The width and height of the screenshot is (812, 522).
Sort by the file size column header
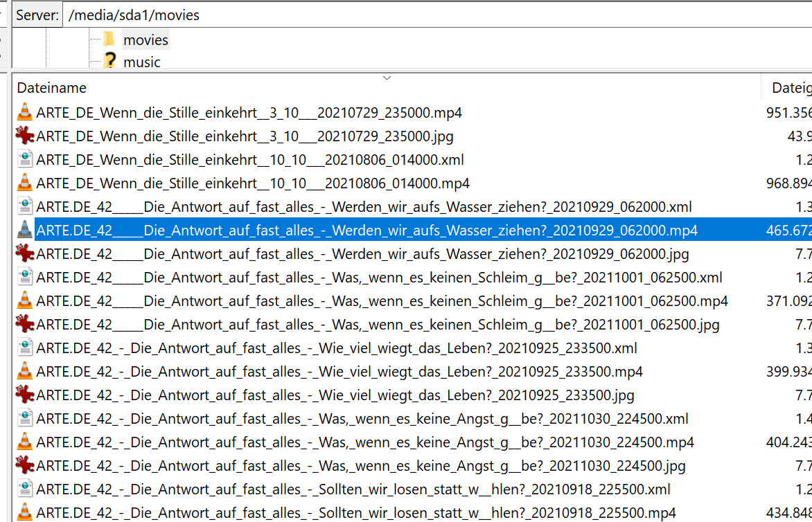coord(790,88)
